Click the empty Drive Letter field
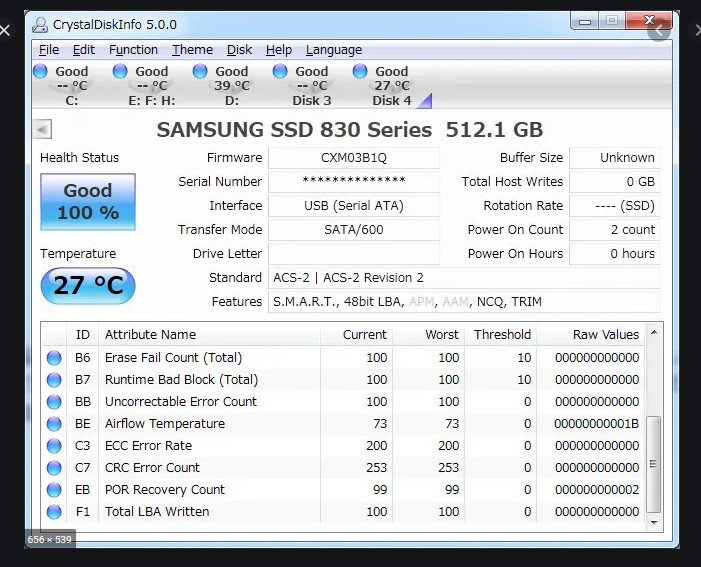701x567 pixels. coord(354,254)
